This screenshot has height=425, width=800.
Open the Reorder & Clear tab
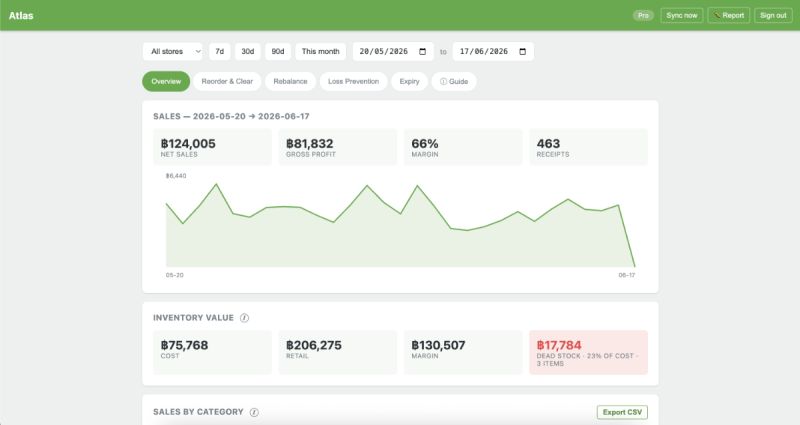coord(227,82)
